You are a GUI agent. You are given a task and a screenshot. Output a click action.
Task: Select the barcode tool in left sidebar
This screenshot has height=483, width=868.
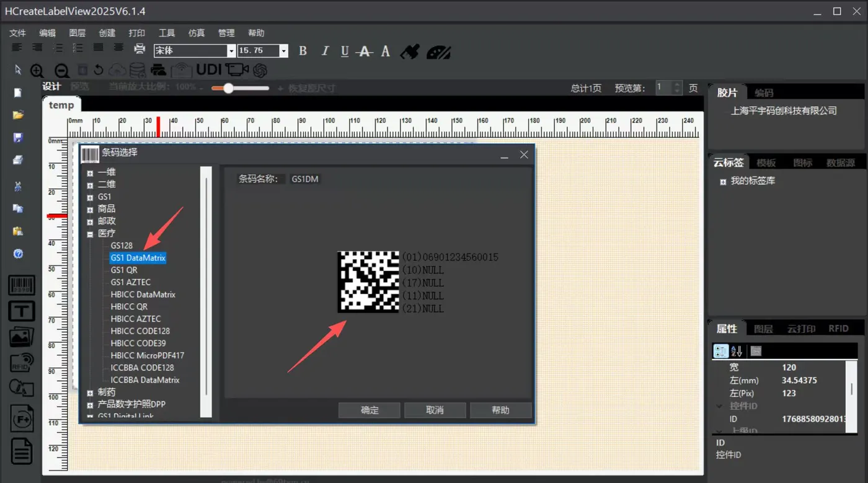(x=21, y=285)
